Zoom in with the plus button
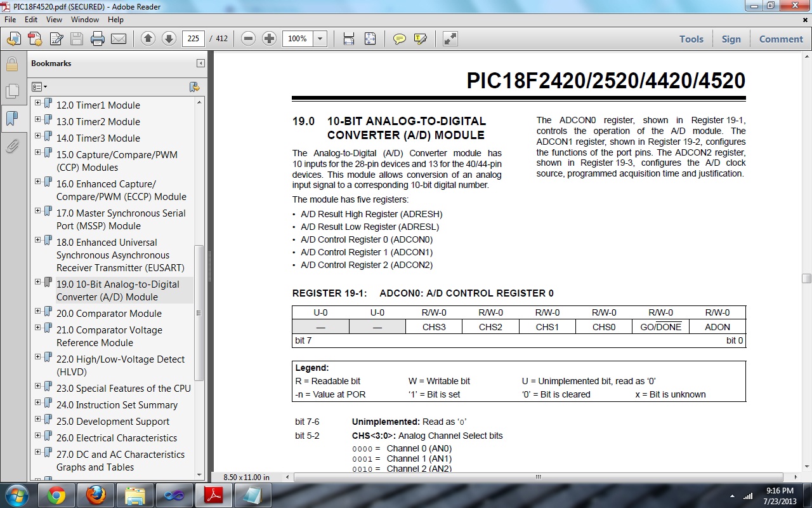812x508 pixels. tap(269, 39)
